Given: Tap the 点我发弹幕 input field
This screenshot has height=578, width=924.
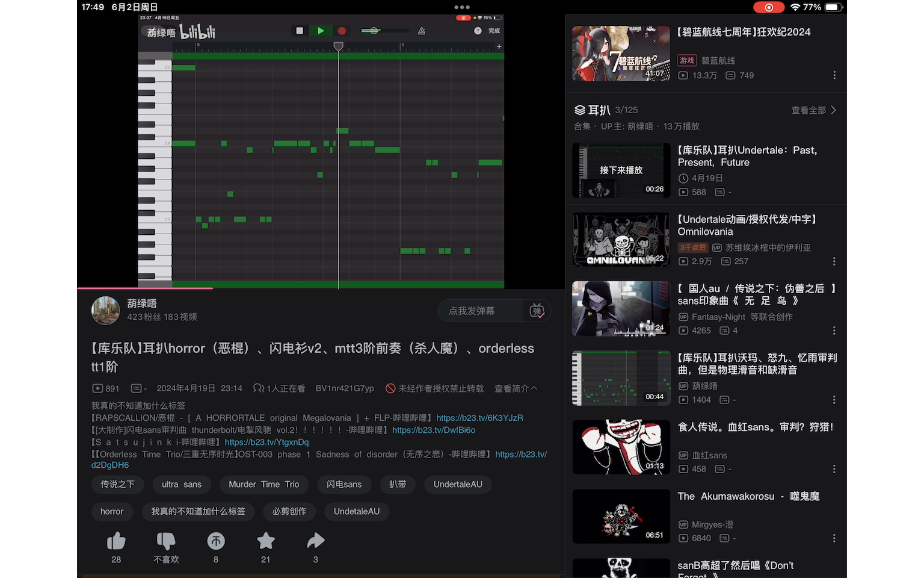Looking at the screenshot, I should tap(480, 311).
